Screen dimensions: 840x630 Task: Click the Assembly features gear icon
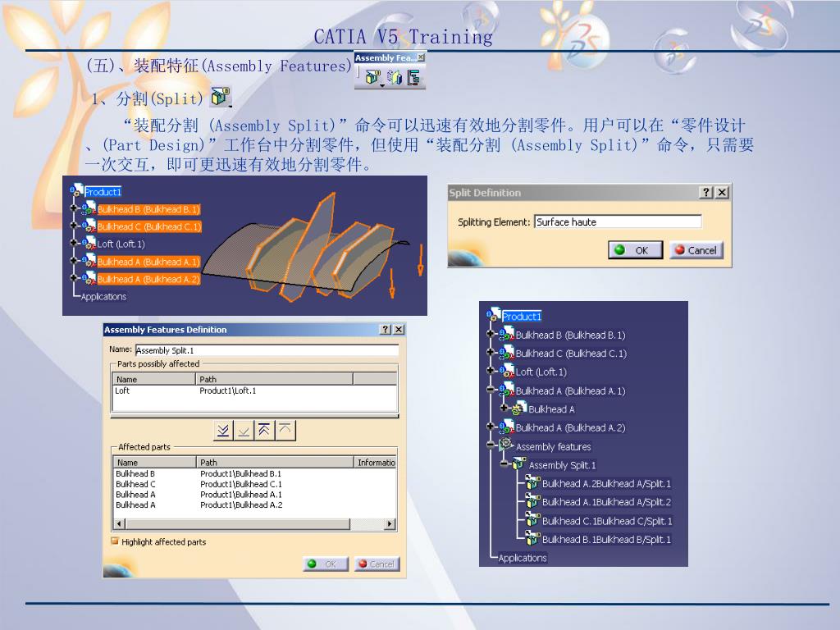[505, 444]
